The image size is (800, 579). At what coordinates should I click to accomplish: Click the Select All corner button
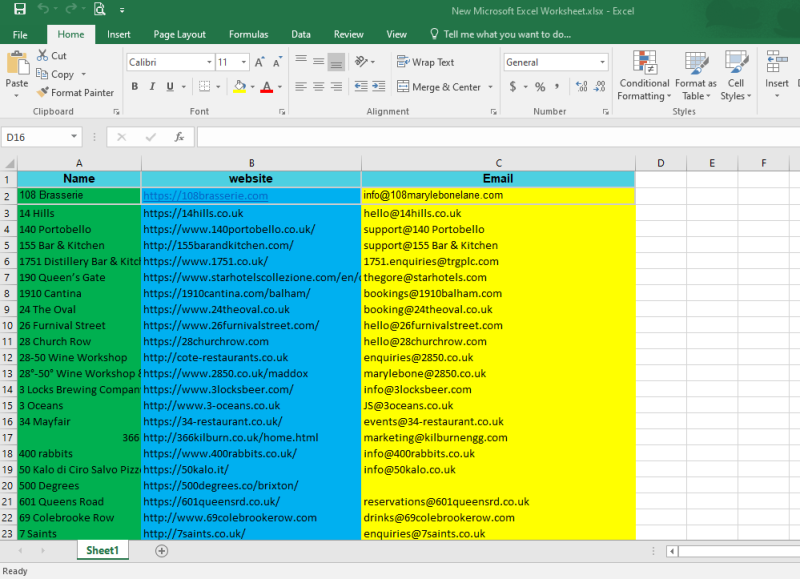[x=9, y=163]
